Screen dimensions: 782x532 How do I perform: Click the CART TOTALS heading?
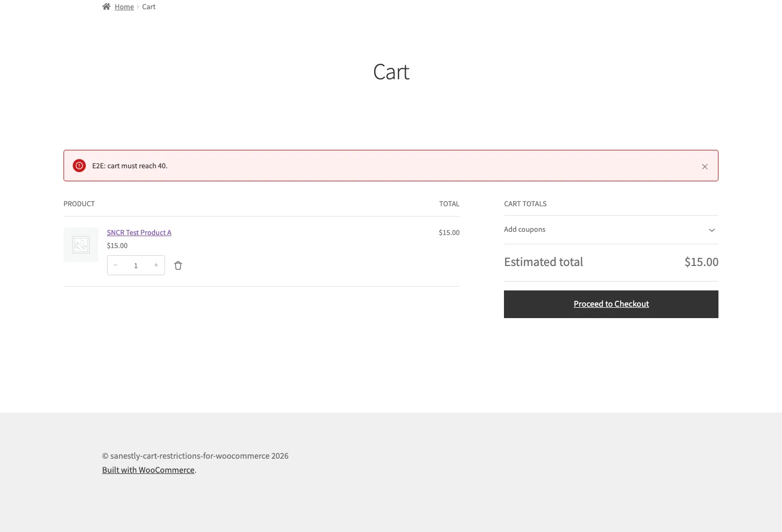(525, 204)
